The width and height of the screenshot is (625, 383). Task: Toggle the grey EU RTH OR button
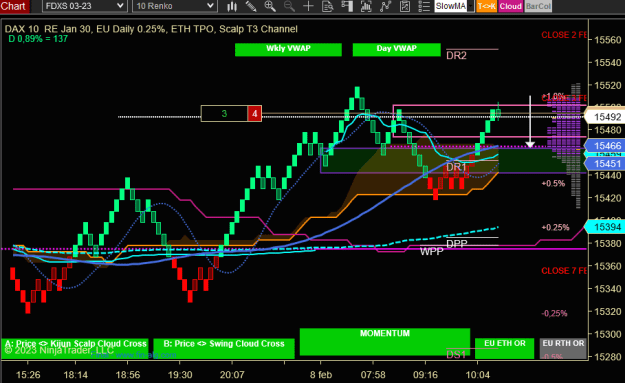click(x=563, y=348)
